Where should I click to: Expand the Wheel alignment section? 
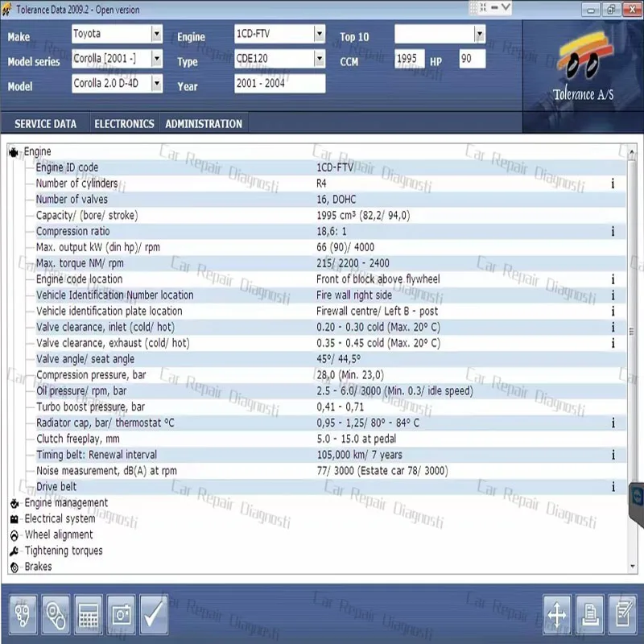point(14,535)
